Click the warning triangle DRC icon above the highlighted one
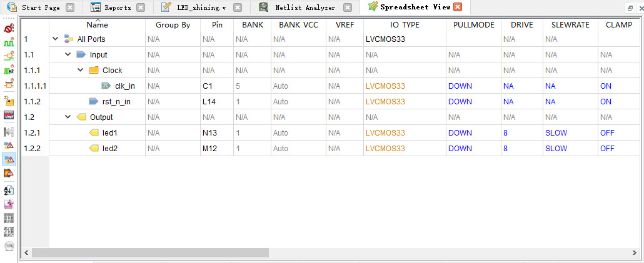The image size is (644, 263). coord(9,145)
